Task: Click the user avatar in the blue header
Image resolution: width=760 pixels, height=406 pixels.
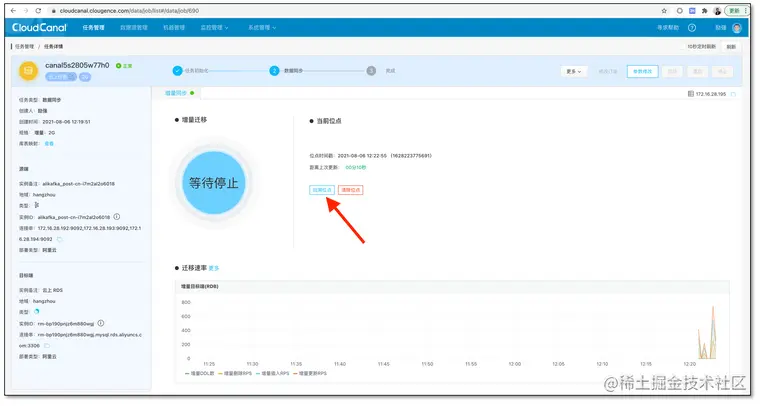Action: click(737, 28)
